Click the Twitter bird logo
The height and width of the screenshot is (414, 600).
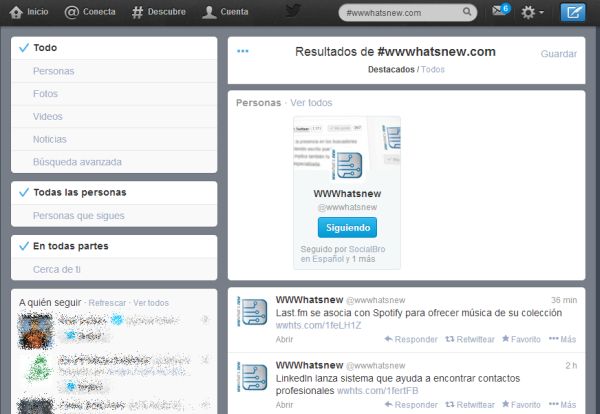pos(293,11)
